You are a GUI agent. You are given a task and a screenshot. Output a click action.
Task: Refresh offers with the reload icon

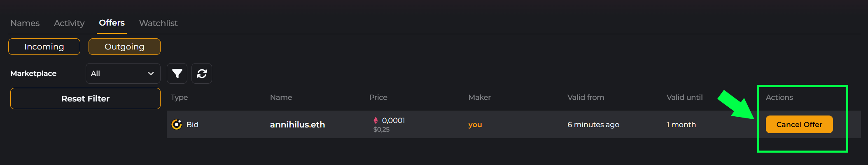click(x=202, y=73)
